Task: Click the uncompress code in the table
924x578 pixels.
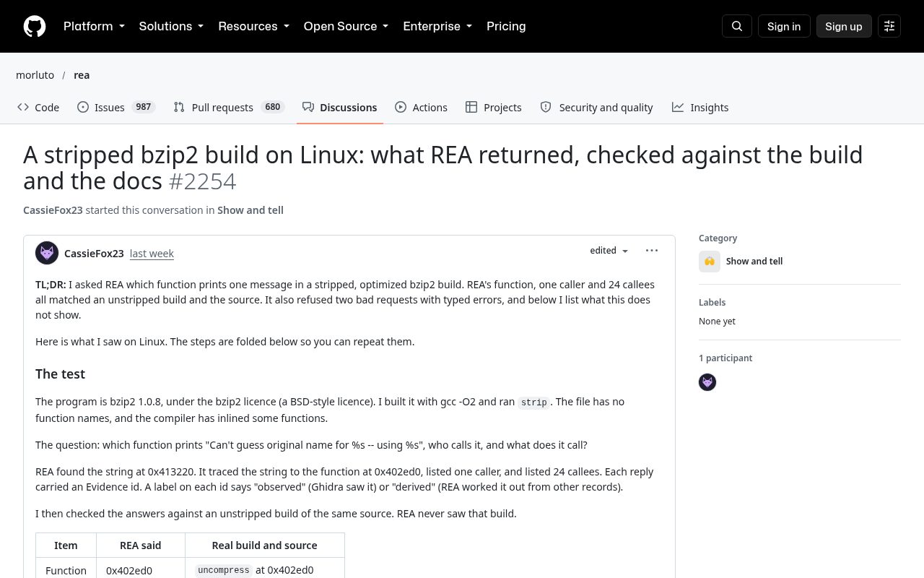Action: (x=224, y=570)
